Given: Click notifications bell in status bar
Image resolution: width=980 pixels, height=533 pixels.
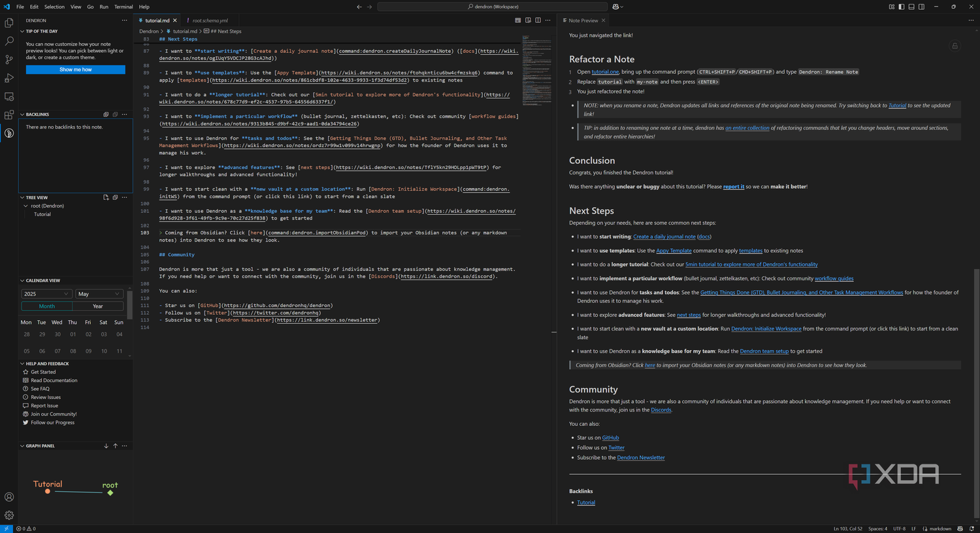Looking at the screenshot, I should click(972, 528).
